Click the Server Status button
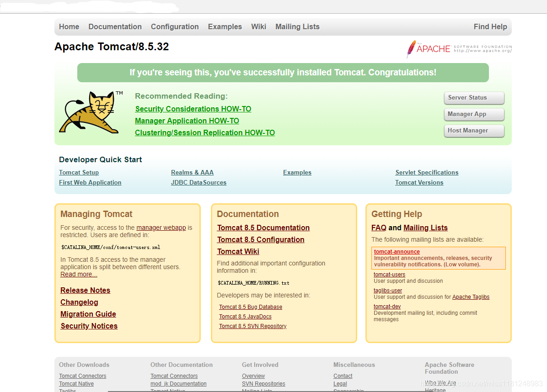547x392 pixels. point(474,98)
